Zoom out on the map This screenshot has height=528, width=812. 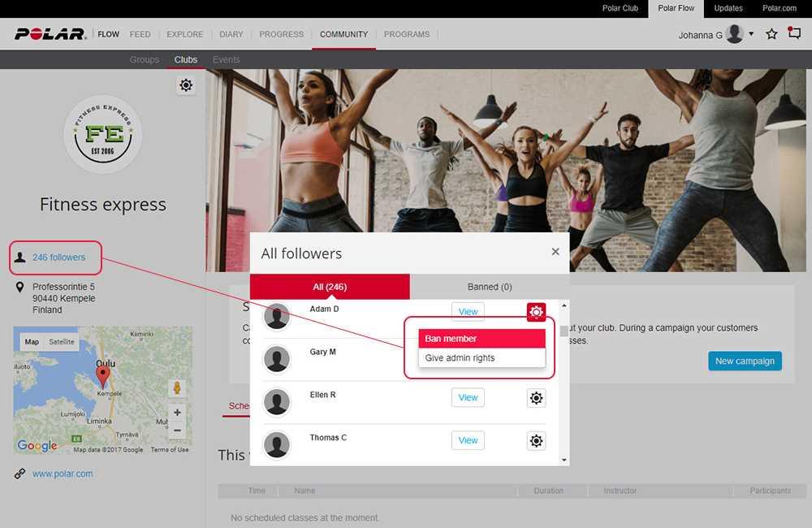pyautogui.click(x=177, y=431)
